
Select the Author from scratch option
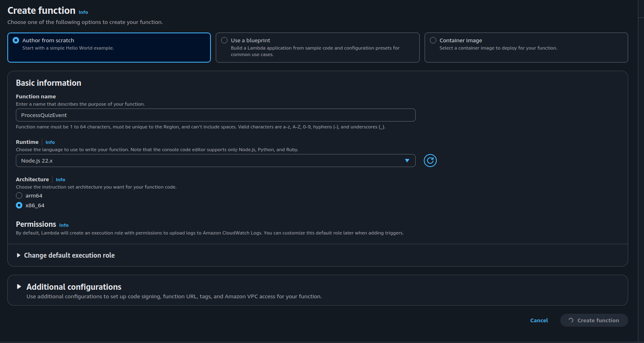click(16, 40)
